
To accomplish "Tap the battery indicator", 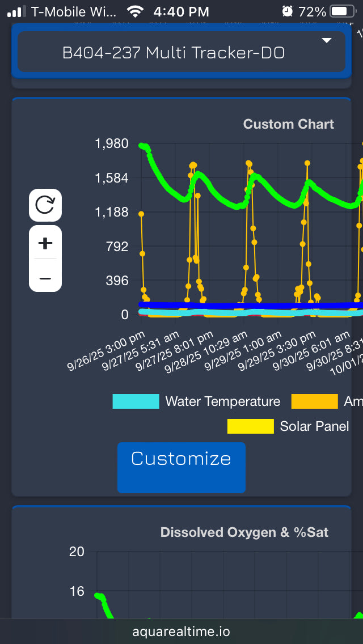I will (341, 11).
